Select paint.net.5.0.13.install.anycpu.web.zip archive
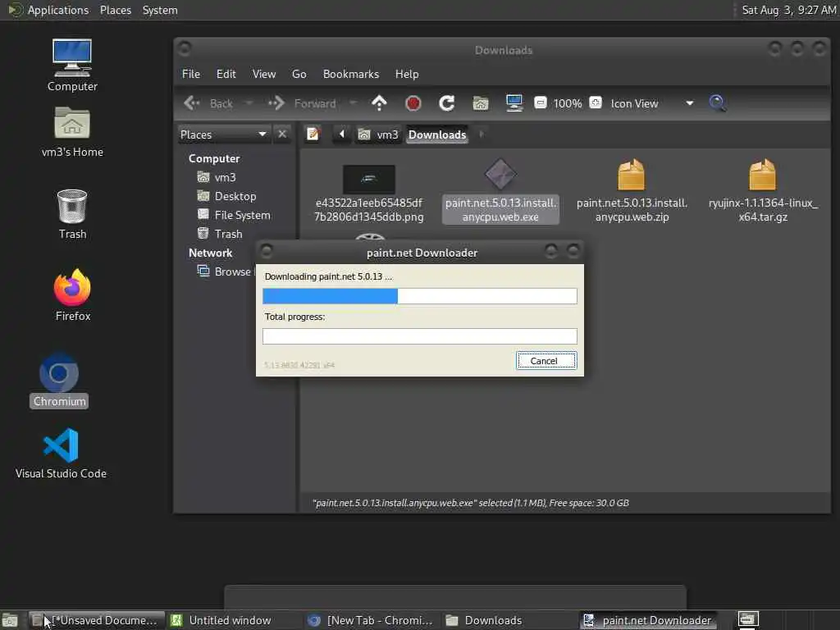This screenshot has width=840, height=630. coord(632,190)
